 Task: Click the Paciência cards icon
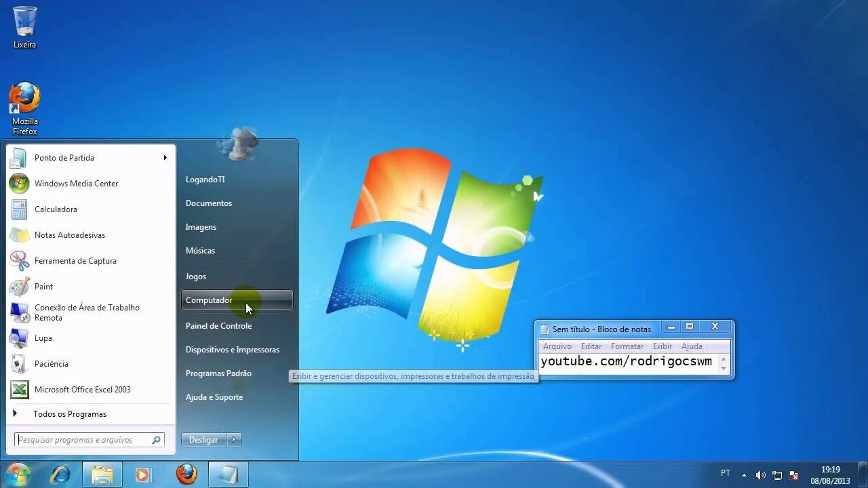tap(18, 364)
